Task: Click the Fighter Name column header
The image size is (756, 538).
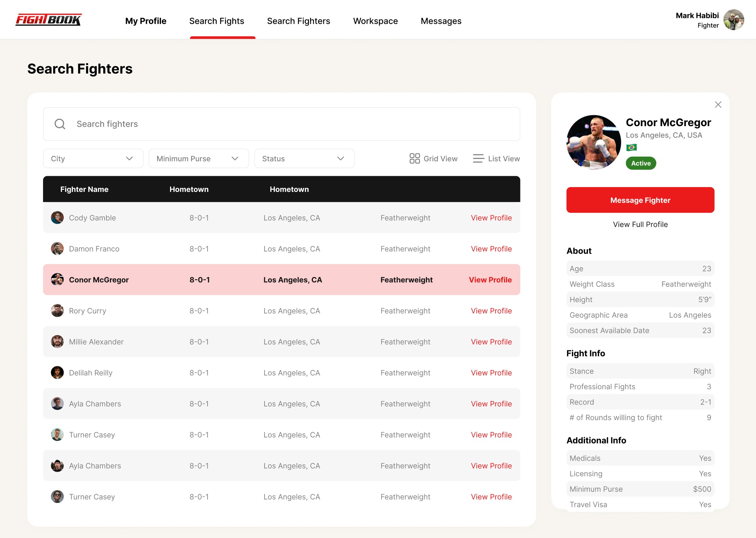Action: [84, 189]
